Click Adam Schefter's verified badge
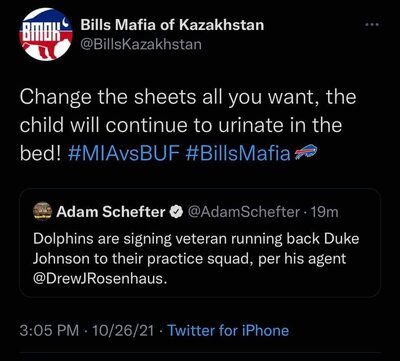The height and width of the screenshot is (361, 400). pyautogui.click(x=175, y=212)
